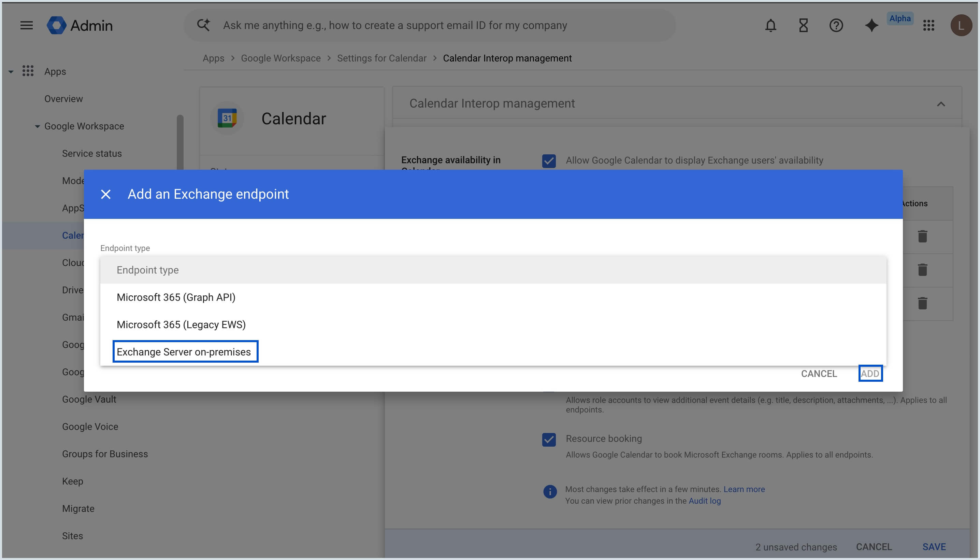Image resolution: width=980 pixels, height=560 pixels.
Task: Open the main hamburger menu
Action: [27, 25]
